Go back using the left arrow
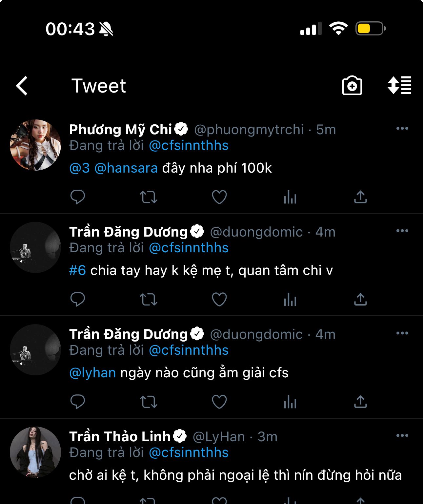Image resolution: width=423 pixels, height=504 pixels. click(22, 86)
